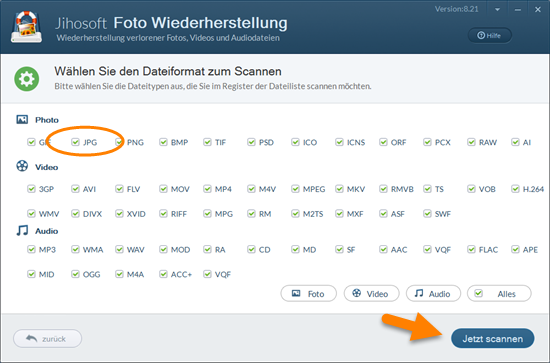
Task: Toggle the AI format checkbox
Action: 515,142
